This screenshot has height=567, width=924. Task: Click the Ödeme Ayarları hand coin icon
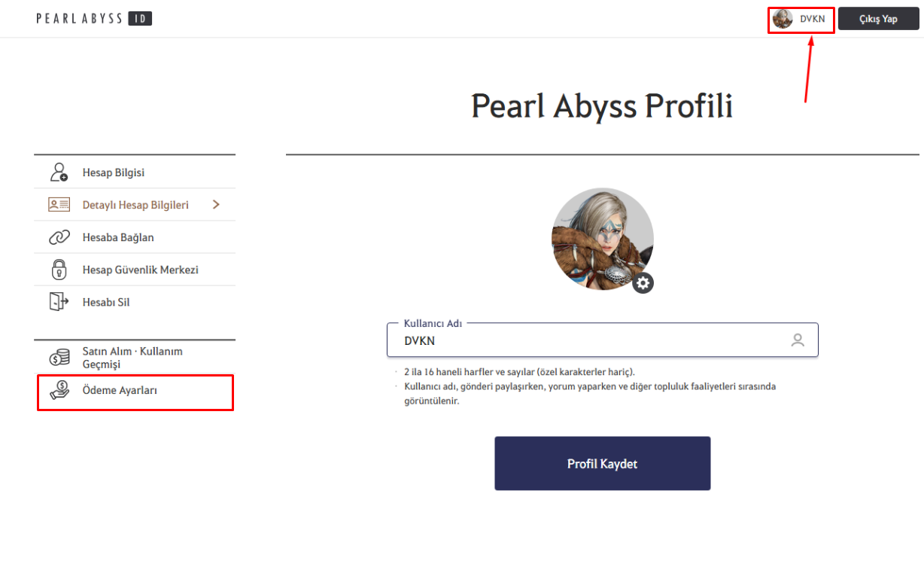(59, 390)
